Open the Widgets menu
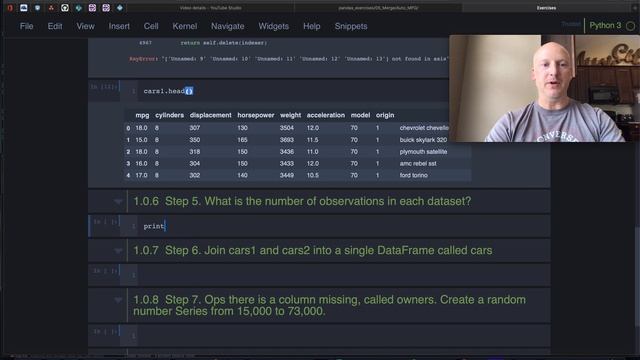Image resolution: width=640 pixels, height=360 pixels. pyautogui.click(x=273, y=26)
